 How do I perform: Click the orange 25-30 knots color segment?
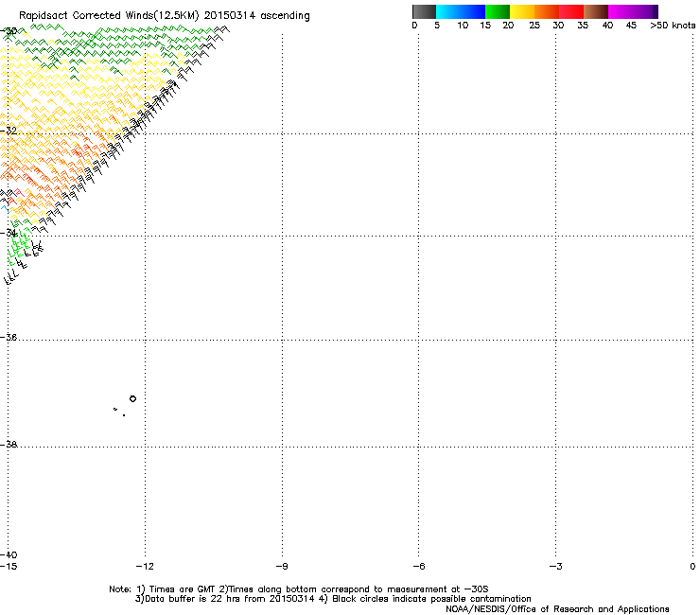click(x=547, y=11)
